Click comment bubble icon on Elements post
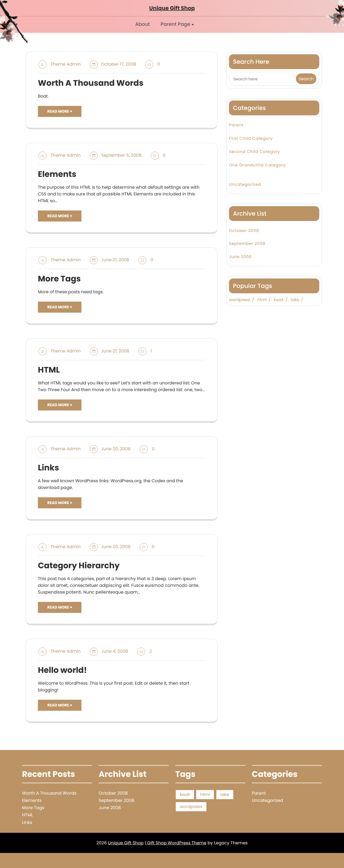 (155, 156)
